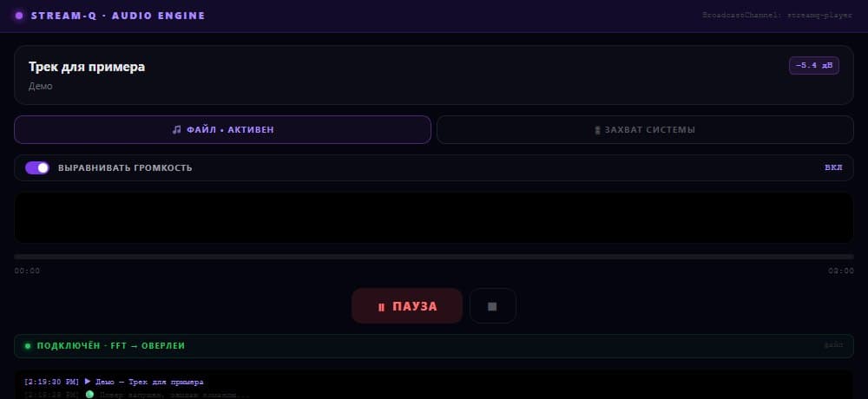Click the icon beside ЗАХВАТ СИСТЕМЫ
Image resolution: width=868 pixels, height=399 pixels.
click(x=597, y=130)
